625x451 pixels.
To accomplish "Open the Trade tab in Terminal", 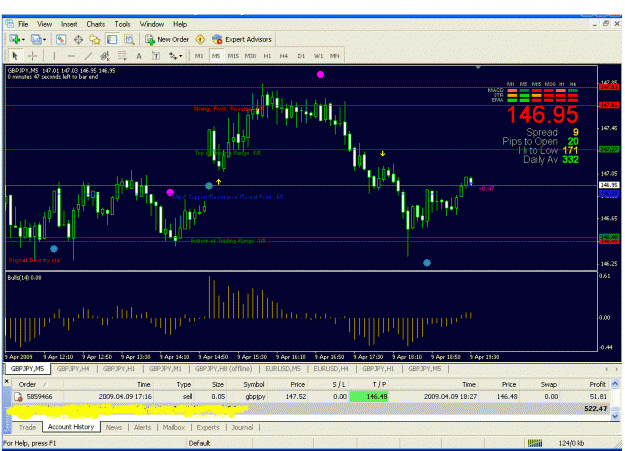I will click(28, 427).
